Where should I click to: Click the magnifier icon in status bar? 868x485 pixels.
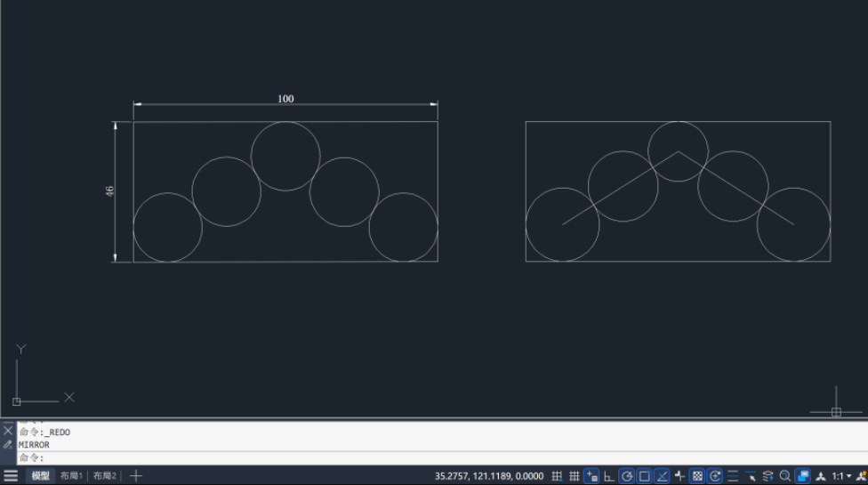(x=785, y=476)
